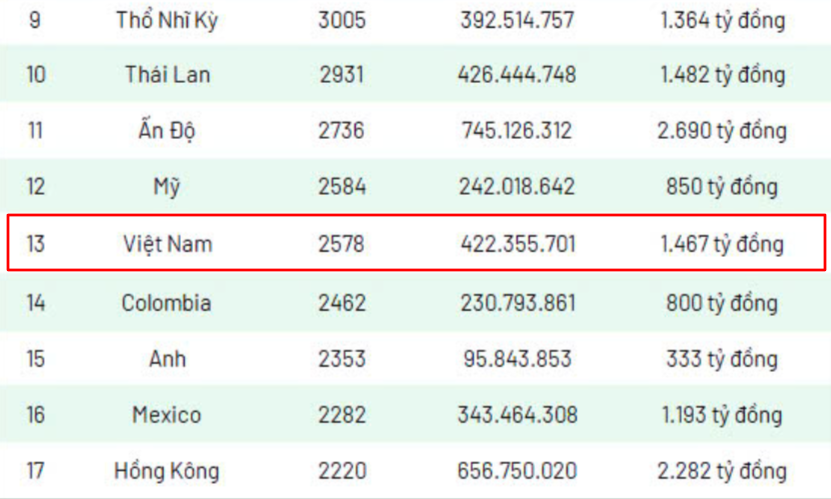The image size is (831, 499).
Task: Select the 422.355.701 figure
Action: point(518,244)
